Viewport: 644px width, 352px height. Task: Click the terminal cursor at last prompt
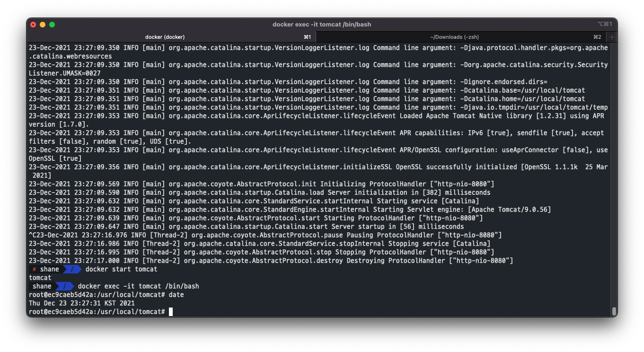click(171, 312)
